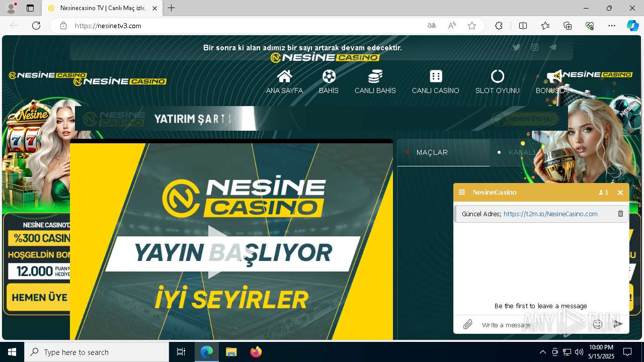Show hidden system tray icons
Viewport: 644px width, 362px height.
point(542,352)
